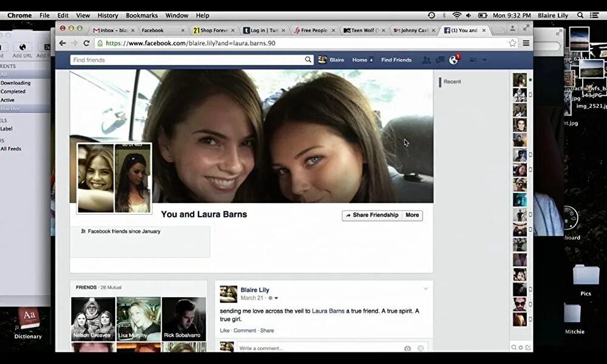Click the Wi-Fi icon in the menu bar

coord(457,16)
